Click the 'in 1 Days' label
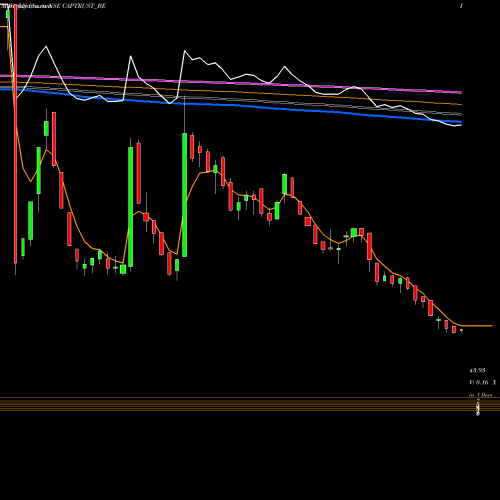The width and height of the screenshot is (500, 500). (x=480, y=395)
